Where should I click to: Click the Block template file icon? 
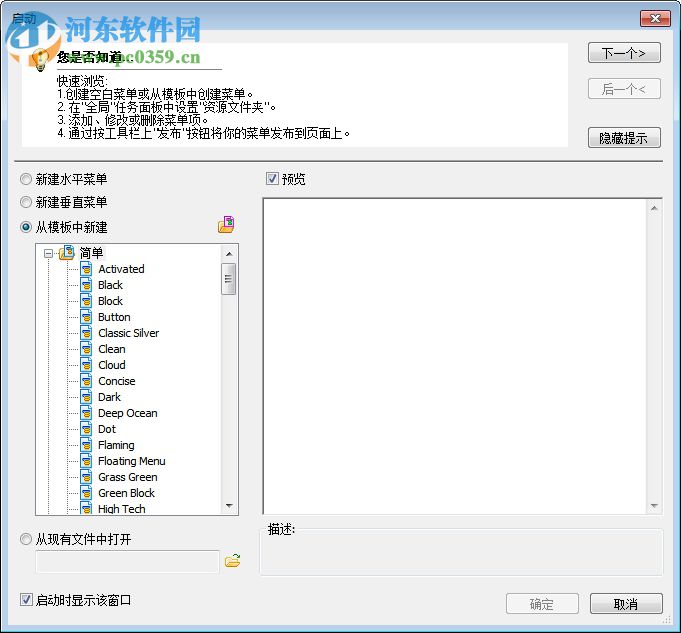tap(86, 301)
